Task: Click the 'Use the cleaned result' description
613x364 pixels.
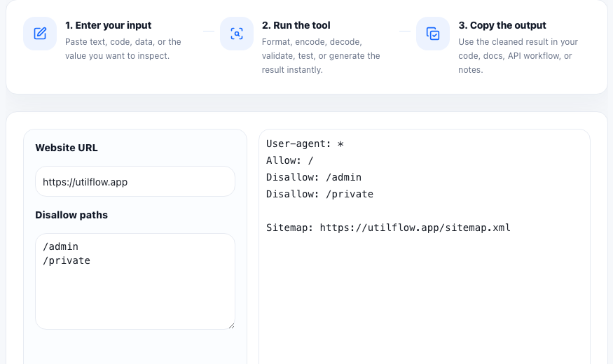Action: click(x=518, y=56)
